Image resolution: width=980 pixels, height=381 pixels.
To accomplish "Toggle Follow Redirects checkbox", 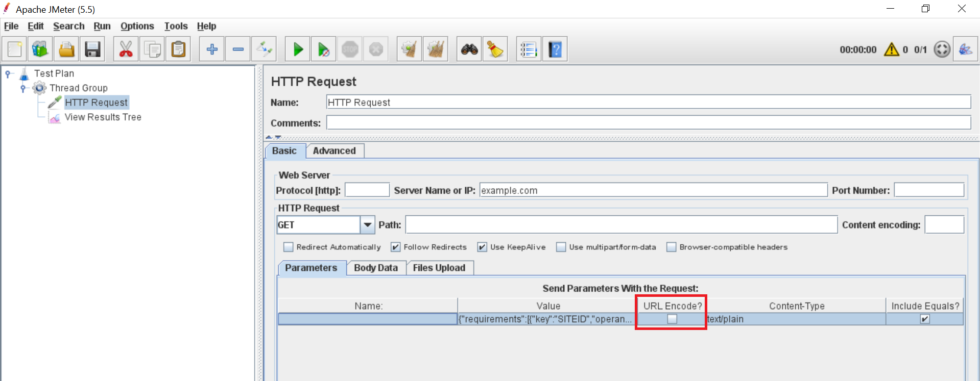I will [x=396, y=247].
